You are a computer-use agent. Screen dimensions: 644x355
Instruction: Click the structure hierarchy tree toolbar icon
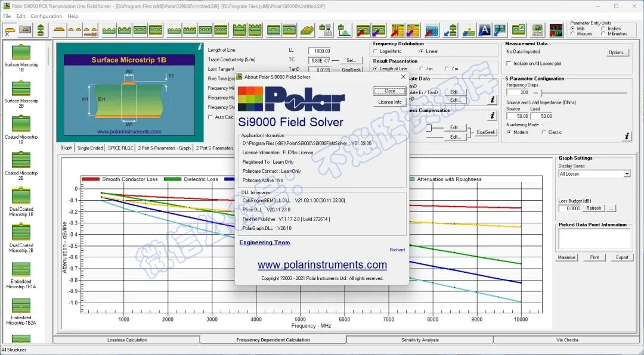[327, 30]
